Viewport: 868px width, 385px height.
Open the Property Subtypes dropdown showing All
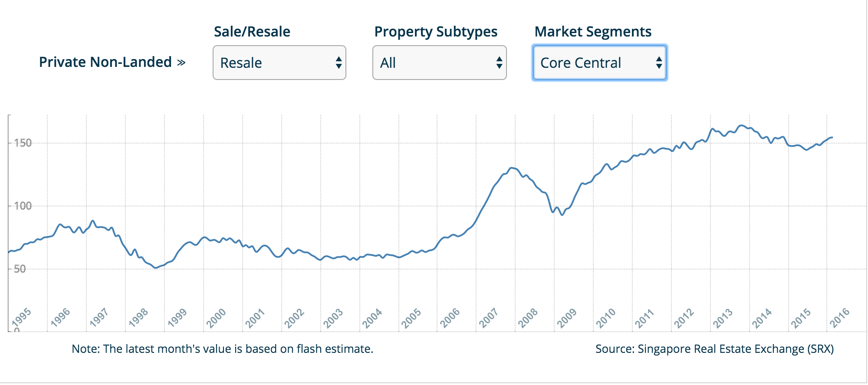pos(439,63)
